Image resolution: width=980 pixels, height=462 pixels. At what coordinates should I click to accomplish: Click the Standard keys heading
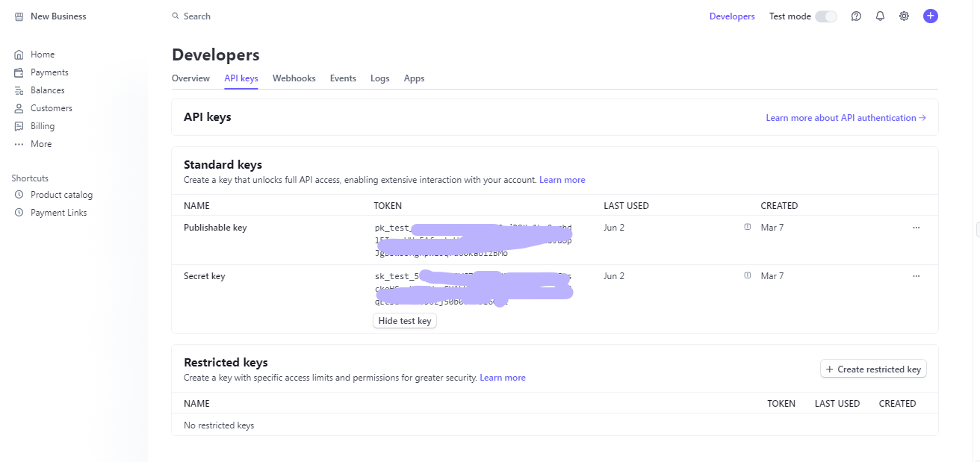[x=223, y=165]
